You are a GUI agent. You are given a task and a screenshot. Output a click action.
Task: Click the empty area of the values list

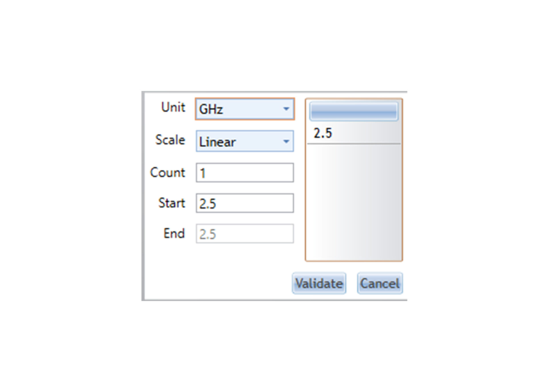(x=354, y=202)
